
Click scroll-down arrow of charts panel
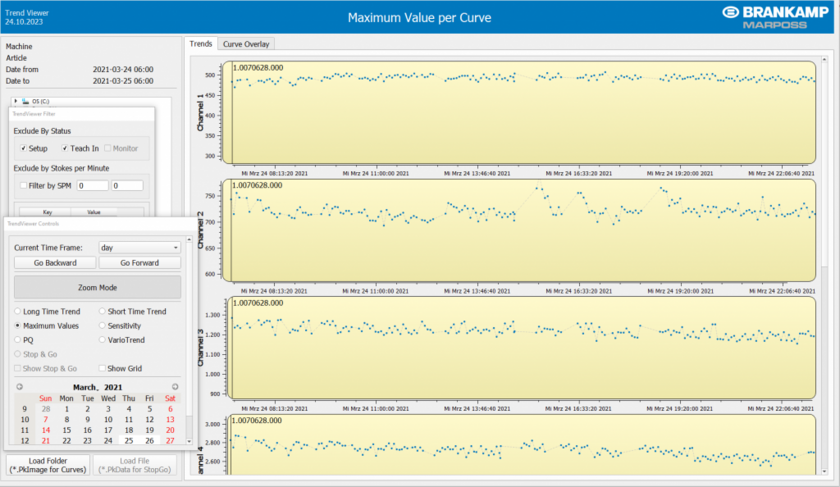(x=824, y=471)
